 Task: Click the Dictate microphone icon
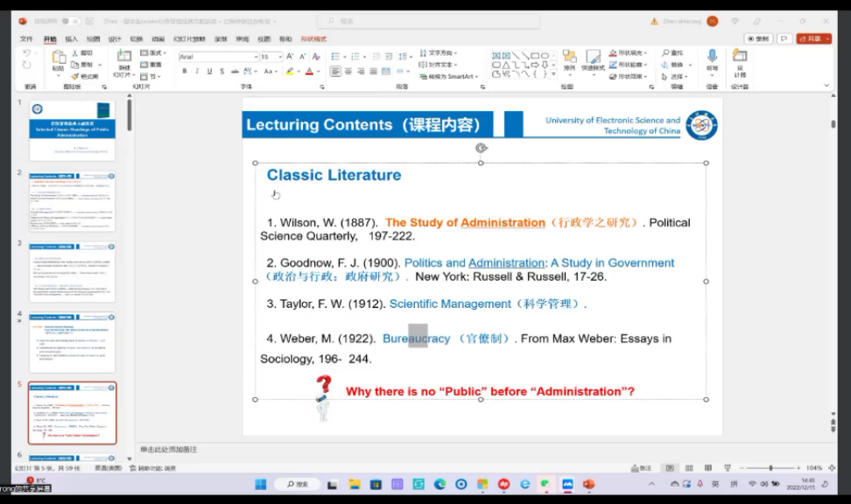pyautogui.click(x=712, y=58)
